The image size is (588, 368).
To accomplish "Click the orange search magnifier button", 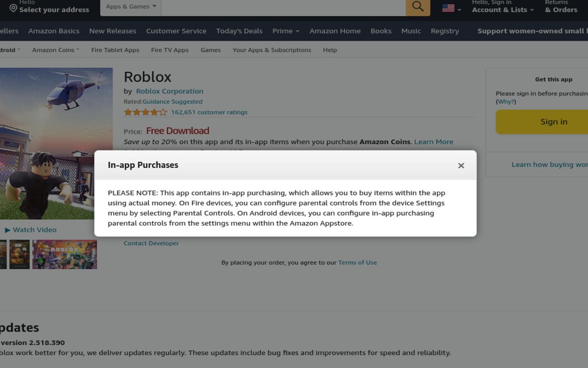I will (418, 7).
